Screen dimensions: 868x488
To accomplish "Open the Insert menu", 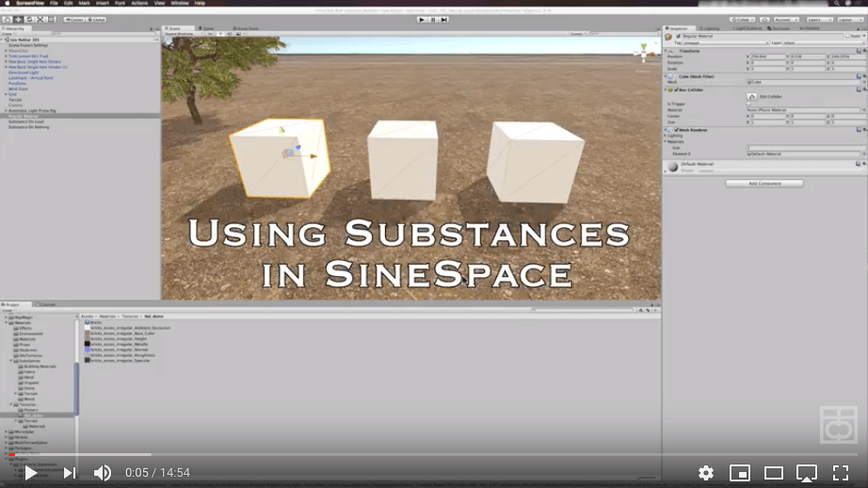I will [x=103, y=4].
